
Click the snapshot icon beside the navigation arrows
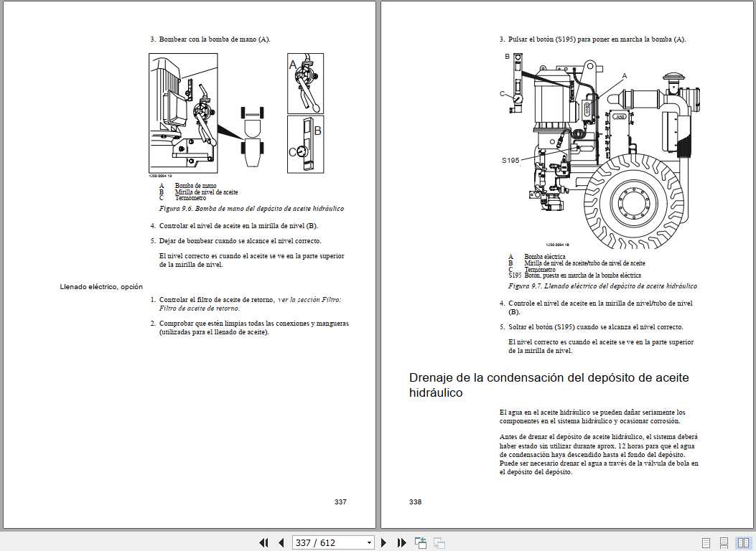[419, 542]
